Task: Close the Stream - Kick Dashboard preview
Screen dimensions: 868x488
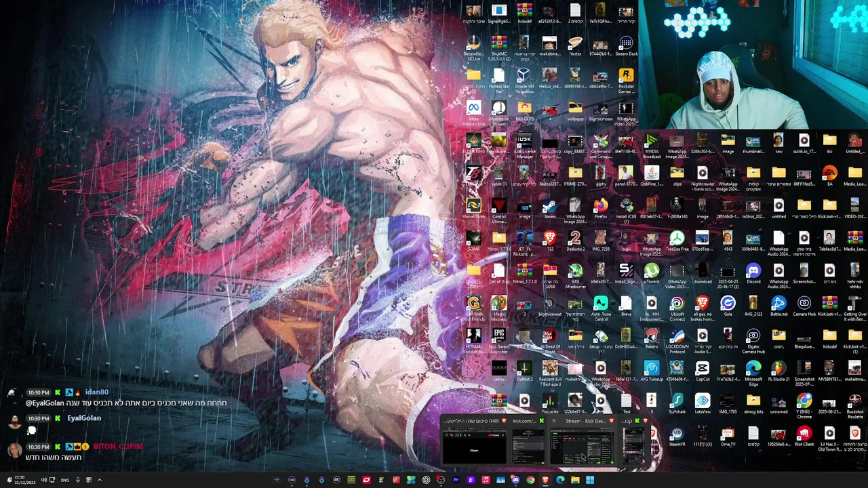Action: coord(553,421)
